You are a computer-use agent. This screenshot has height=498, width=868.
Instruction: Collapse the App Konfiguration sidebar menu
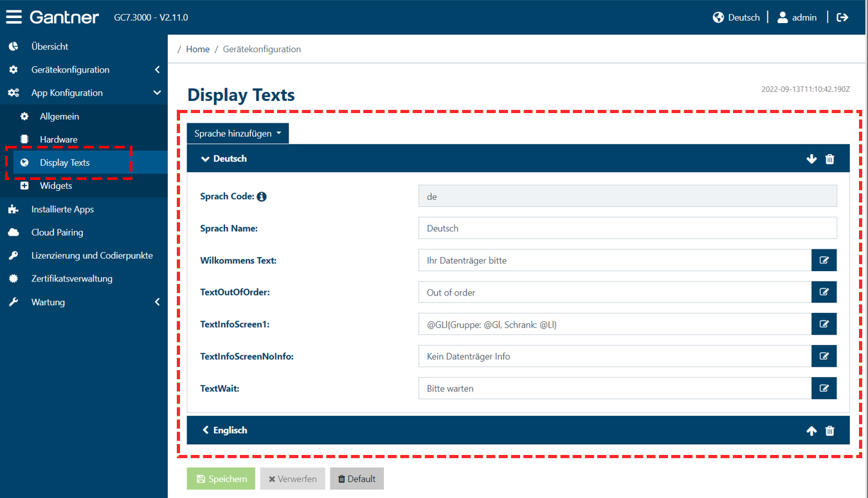coord(84,93)
